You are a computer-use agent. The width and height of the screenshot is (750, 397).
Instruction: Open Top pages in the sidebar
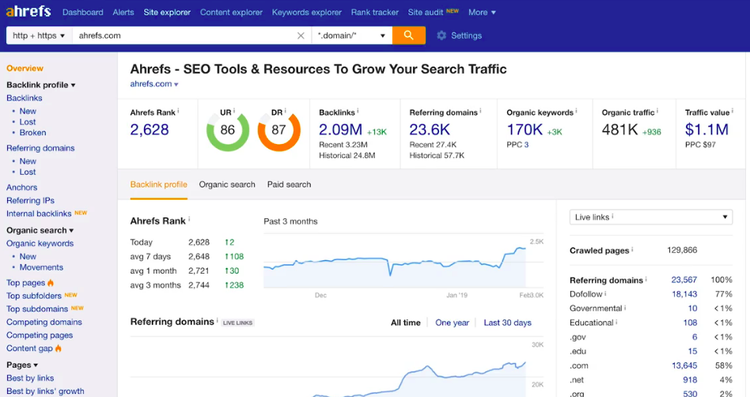(x=26, y=283)
